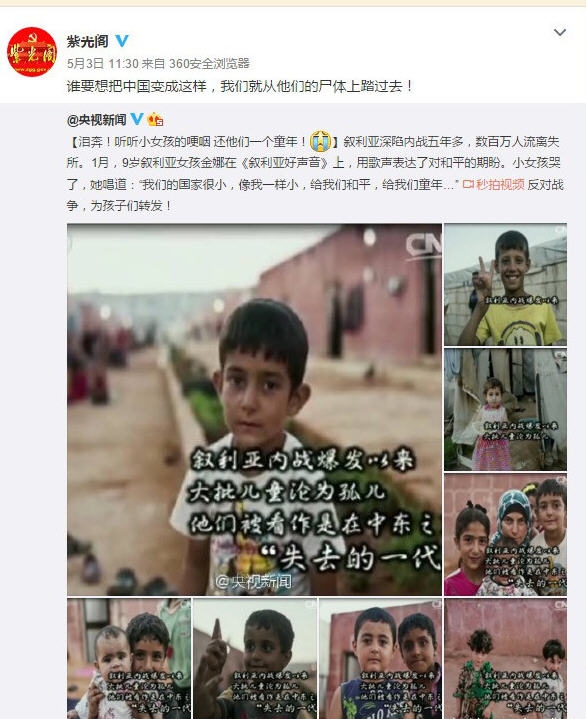Click the orange membership badge after @央视新闻

pos(155,120)
